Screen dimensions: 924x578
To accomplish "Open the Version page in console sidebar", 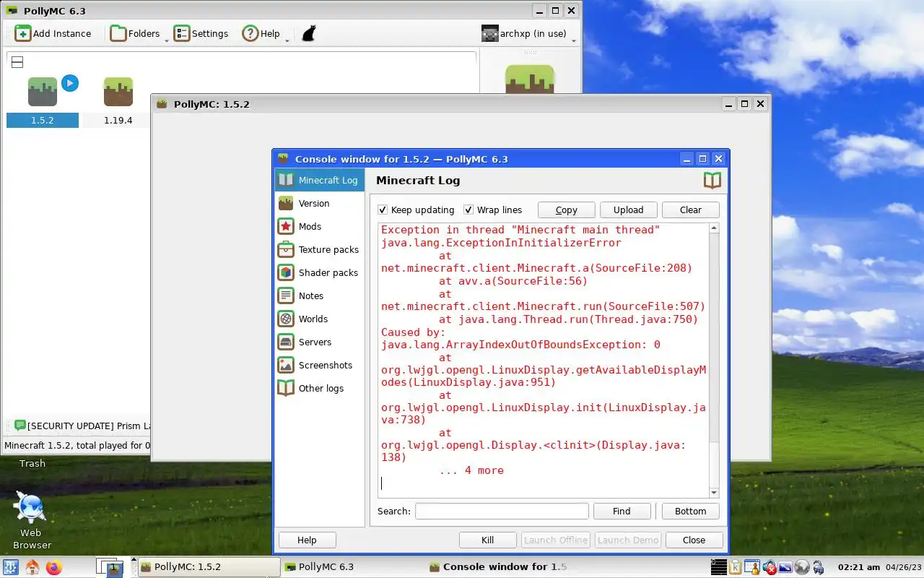I will coord(319,203).
